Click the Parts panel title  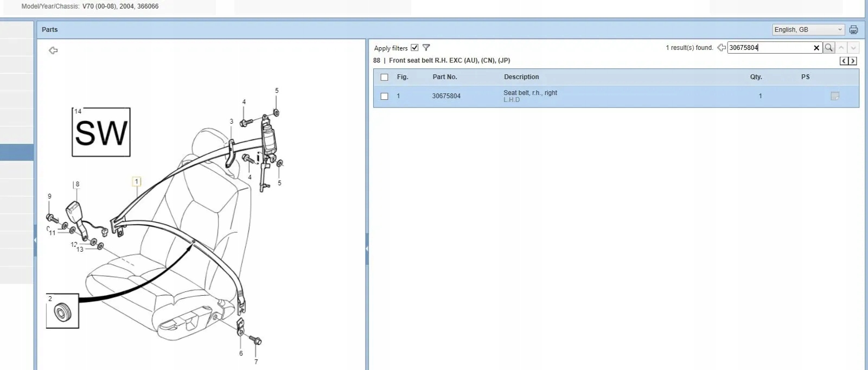[x=50, y=30]
